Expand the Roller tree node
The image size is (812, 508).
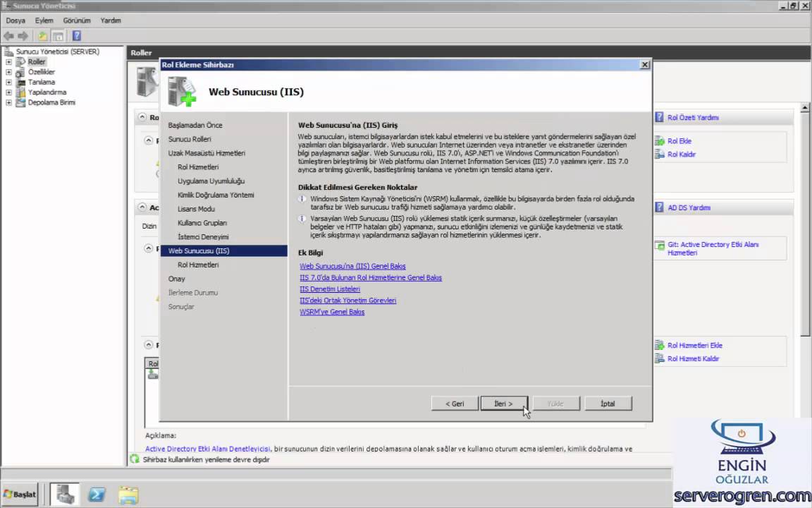click(8, 61)
